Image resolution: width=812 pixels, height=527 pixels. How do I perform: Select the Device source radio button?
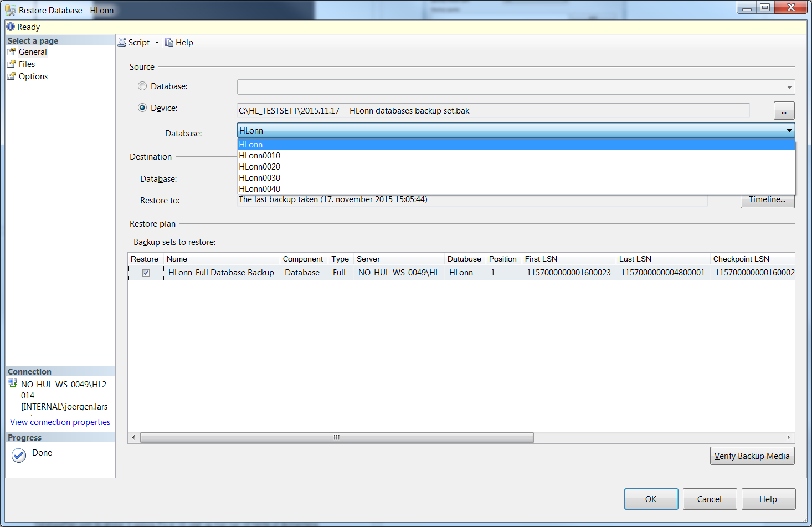(x=142, y=108)
